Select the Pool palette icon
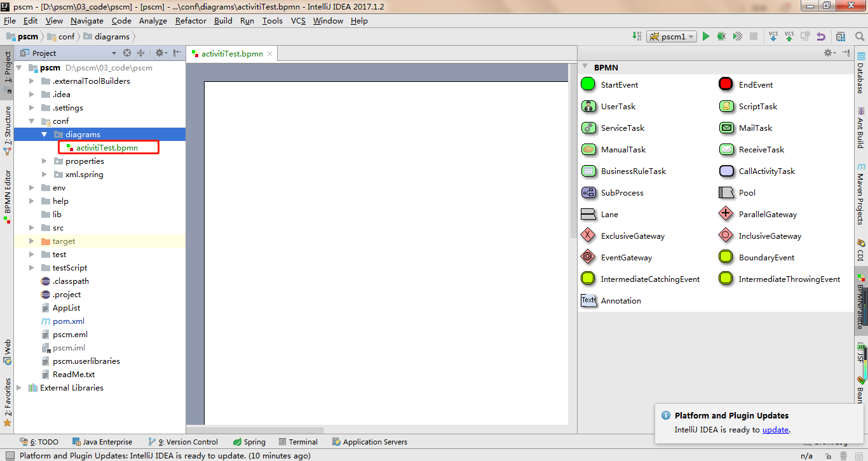This screenshot has width=868, height=461. 726,192
